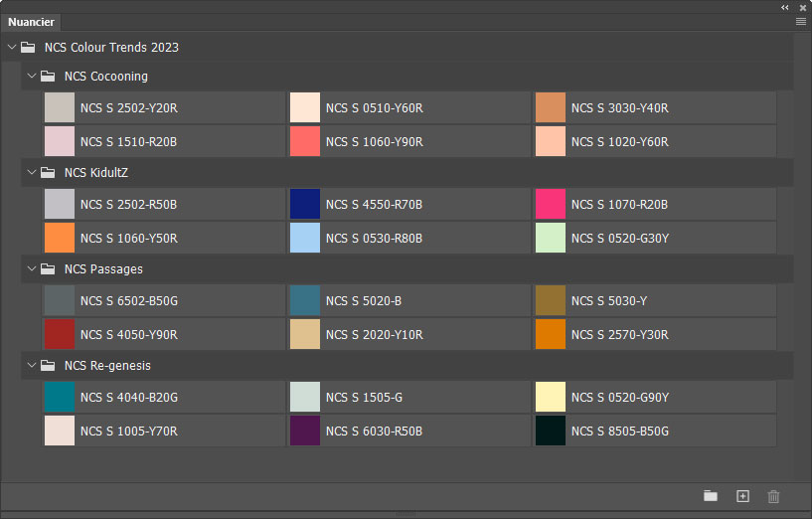Image resolution: width=812 pixels, height=519 pixels.
Task: Collapse the NCS KidultZ group chevron
Action: (x=32, y=172)
